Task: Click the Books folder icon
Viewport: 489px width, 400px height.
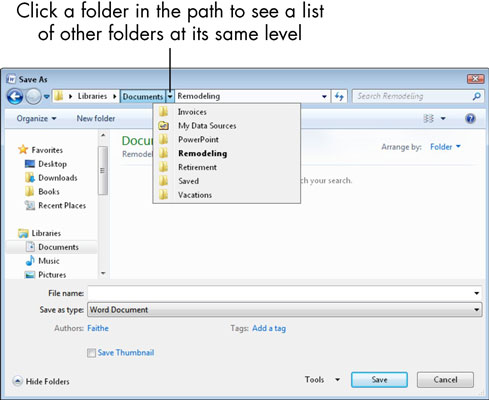Action: (30, 191)
